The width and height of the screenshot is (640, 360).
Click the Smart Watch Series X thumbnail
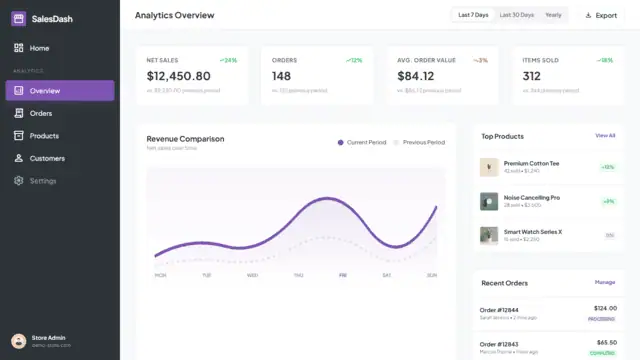click(x=489, y=236)
